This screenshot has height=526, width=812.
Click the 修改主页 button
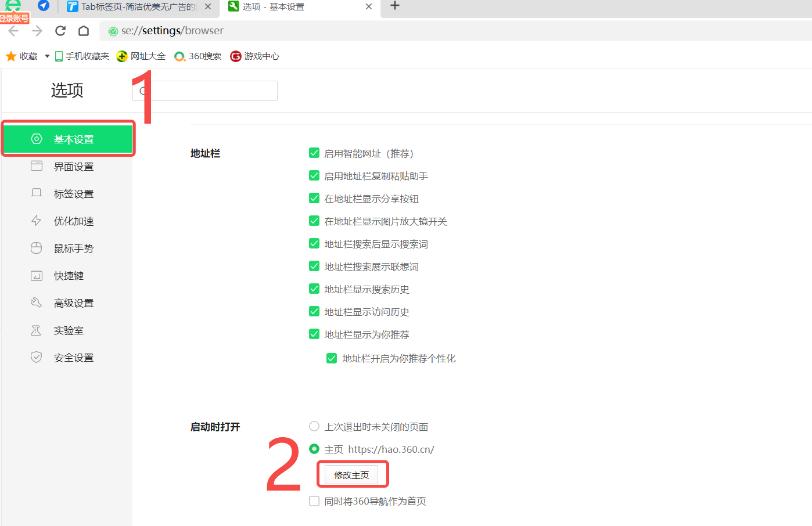click(x=351, y=475)
